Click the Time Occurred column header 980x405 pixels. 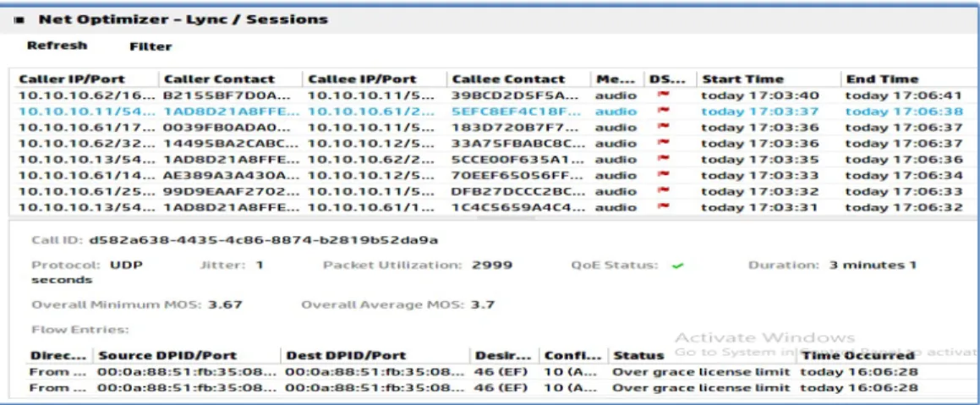tap(858, 356)
